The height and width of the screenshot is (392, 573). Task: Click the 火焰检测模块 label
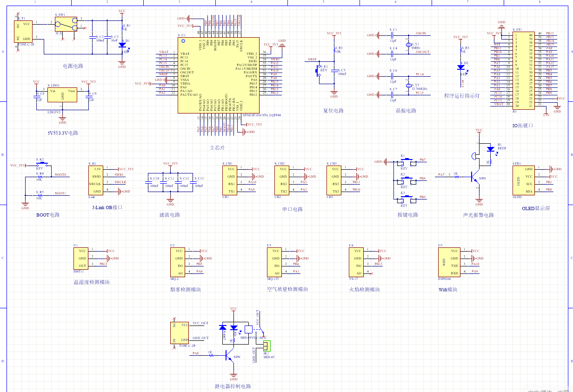(x=364, y=289)
